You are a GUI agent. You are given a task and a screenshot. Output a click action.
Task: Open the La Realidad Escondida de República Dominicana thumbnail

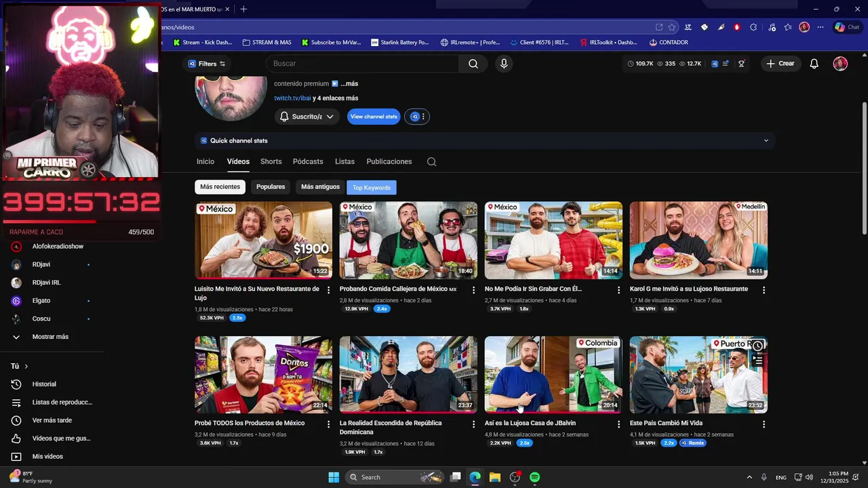point(408,375)
